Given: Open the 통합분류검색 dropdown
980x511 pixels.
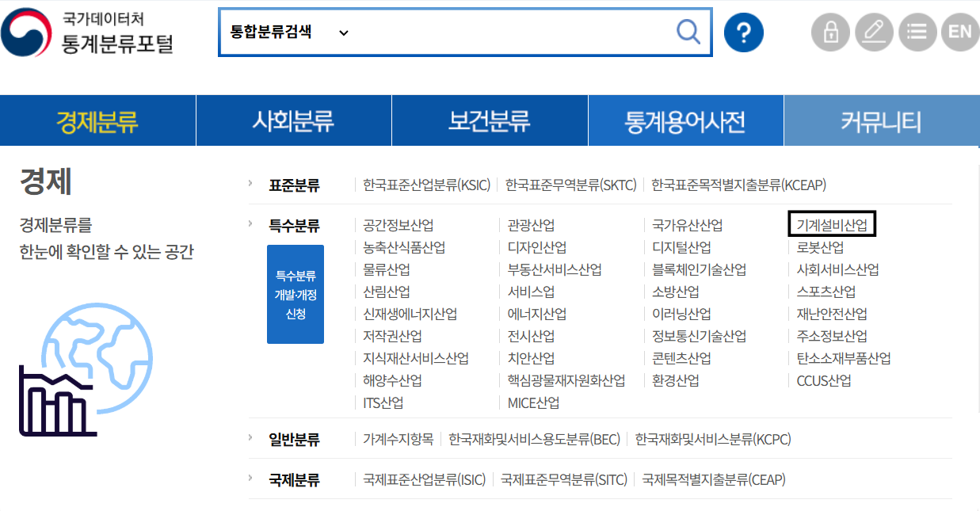Looking at the screenshot, I should pos(289,32).
